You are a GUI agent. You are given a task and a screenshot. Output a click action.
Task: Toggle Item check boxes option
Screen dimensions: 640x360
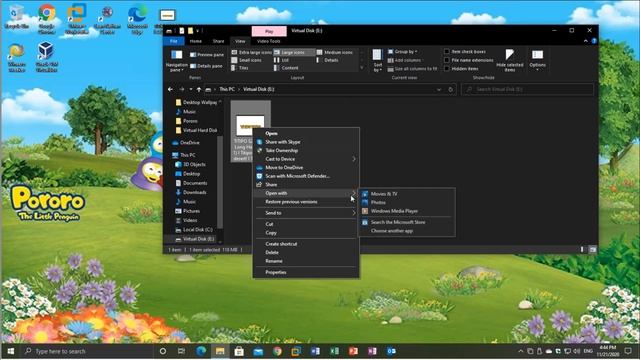(447, 51)
